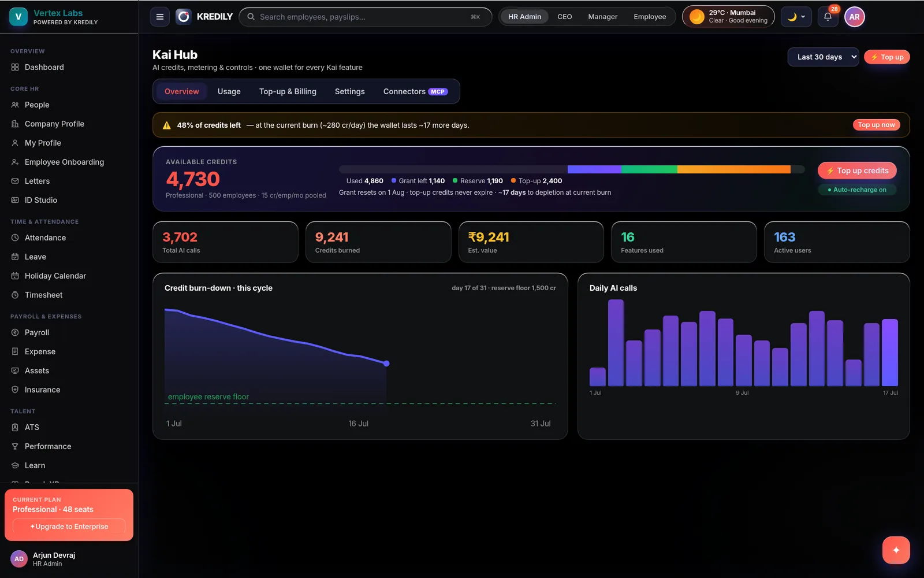
Task: Click the Payroll rupee icon
Action: [x=15, y=332]
